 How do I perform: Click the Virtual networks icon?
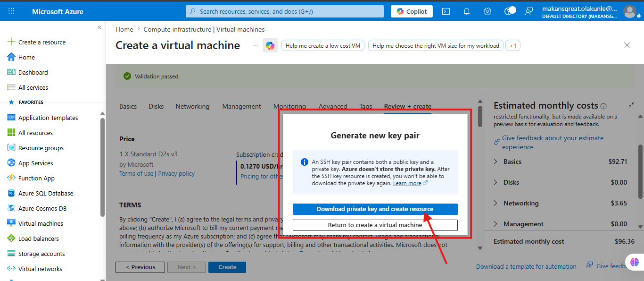[11, 269]
